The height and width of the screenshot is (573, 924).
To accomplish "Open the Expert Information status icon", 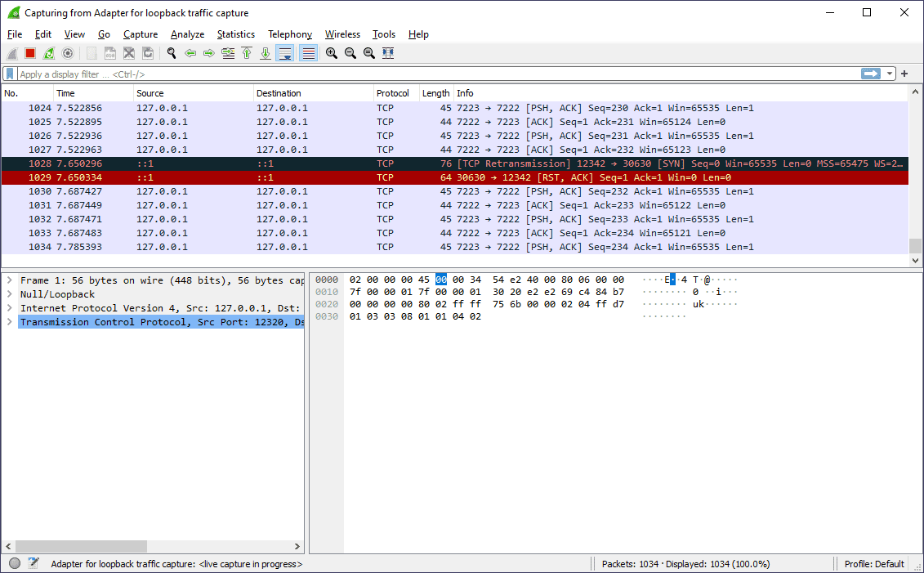I will point(13,563).
